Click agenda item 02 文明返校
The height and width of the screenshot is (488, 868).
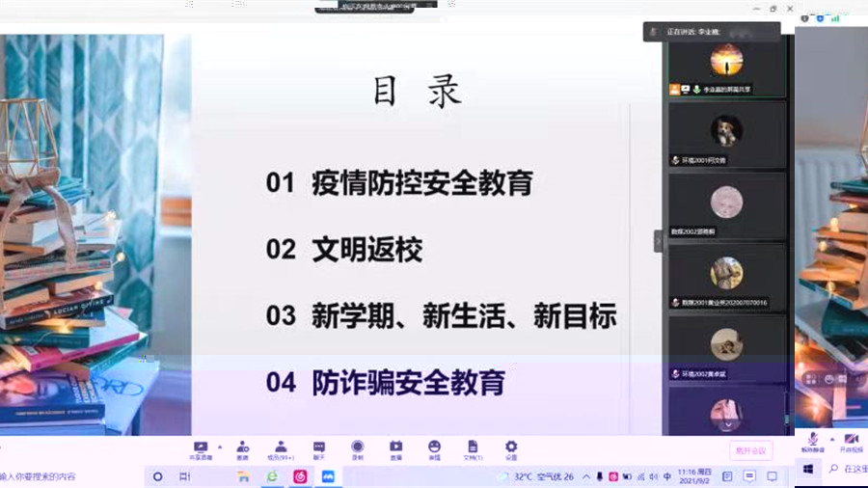(344, 250)
